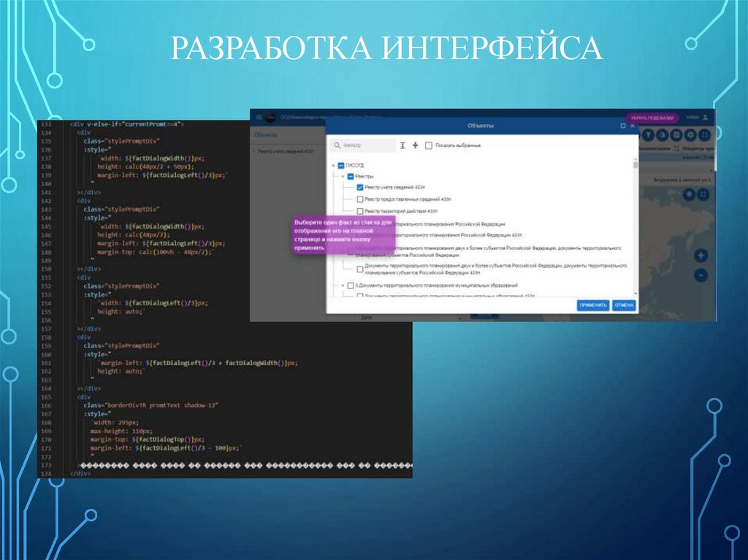Click the purple hint tooltip text
748x560 pixels.
(343, 235)
